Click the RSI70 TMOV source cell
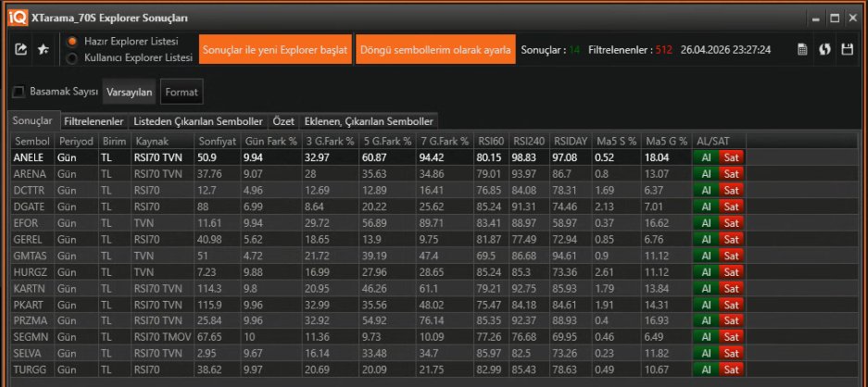Viewport: 868px width, 387px height. (x=162, y=337)
